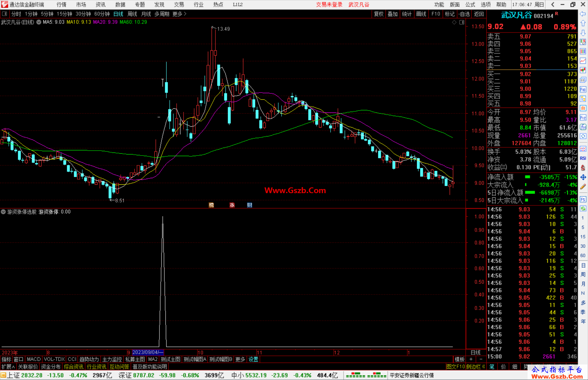
Task: Collapse the sidebar with 侧边栏 arrows
Action: (476, 367)
